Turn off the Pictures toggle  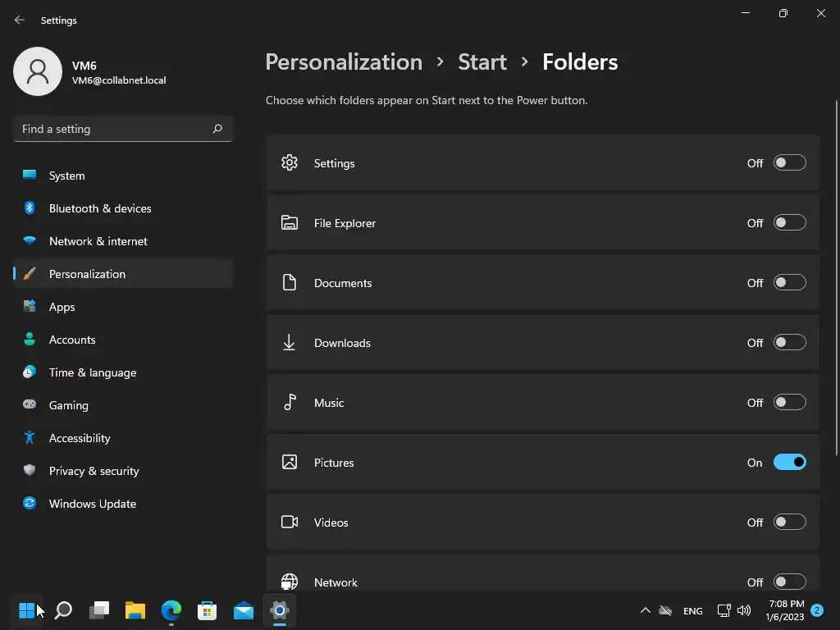pos(789,463)
